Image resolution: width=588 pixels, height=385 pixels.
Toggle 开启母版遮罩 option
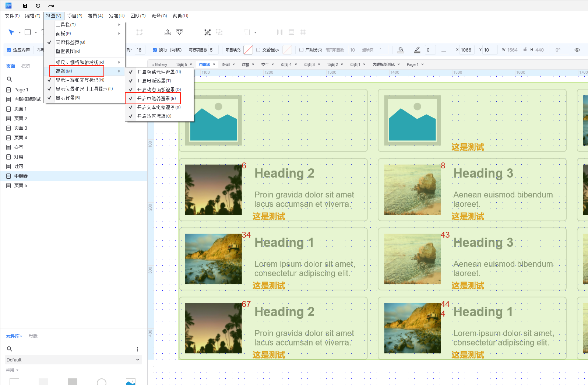click(159, 81)
